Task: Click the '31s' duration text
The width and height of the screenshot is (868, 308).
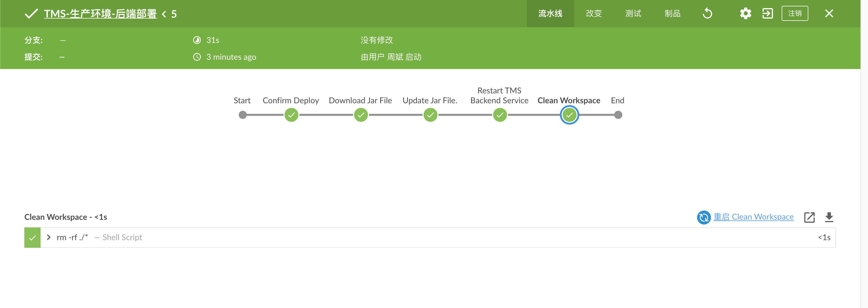Action: click(213, 40)
